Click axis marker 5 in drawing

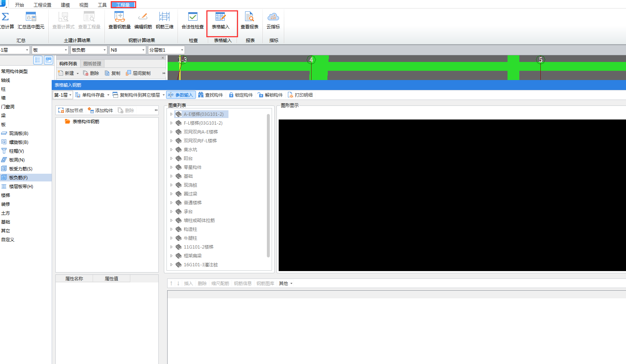[541, 60]
